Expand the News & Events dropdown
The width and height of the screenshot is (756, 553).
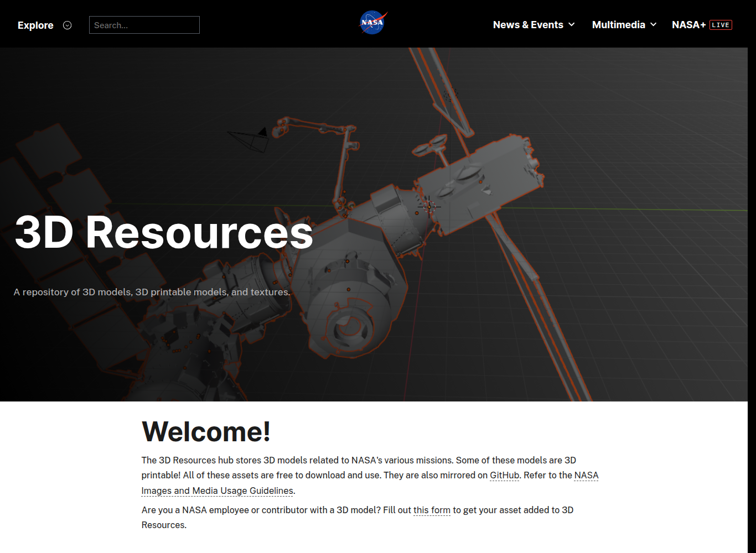pyautogui.click(x=534, y=25)
